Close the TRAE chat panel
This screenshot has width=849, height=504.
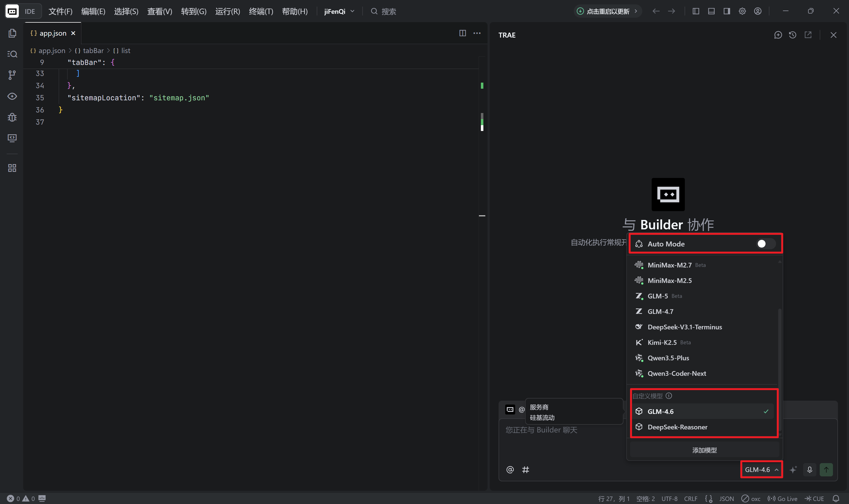pyautogui.click(x=833, y=35)
